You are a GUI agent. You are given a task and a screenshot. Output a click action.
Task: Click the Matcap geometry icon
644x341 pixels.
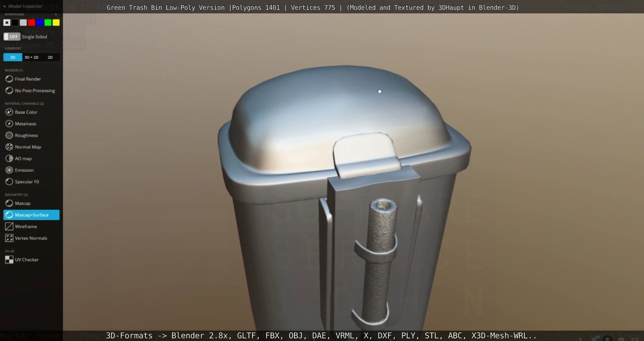point(9,203)
